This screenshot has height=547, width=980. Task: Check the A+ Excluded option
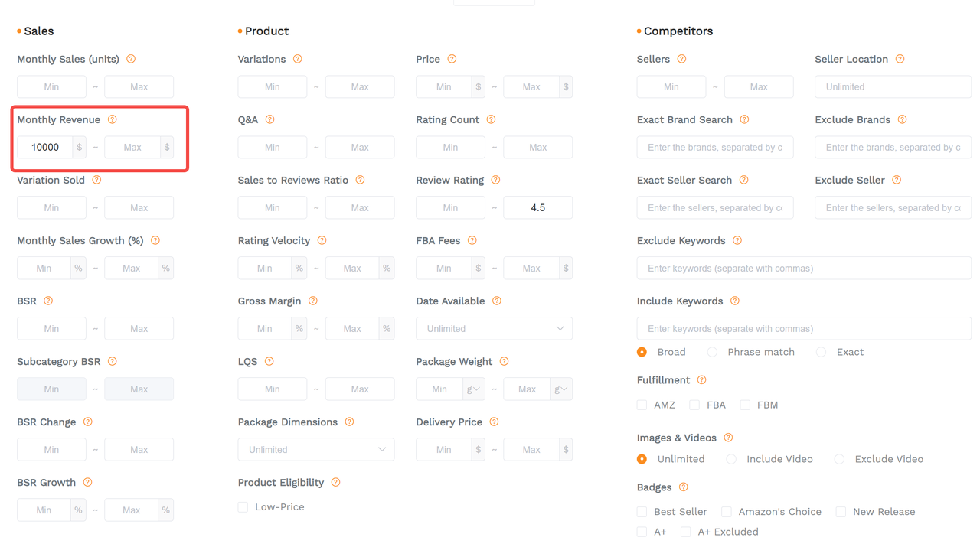tap(685, 532)
